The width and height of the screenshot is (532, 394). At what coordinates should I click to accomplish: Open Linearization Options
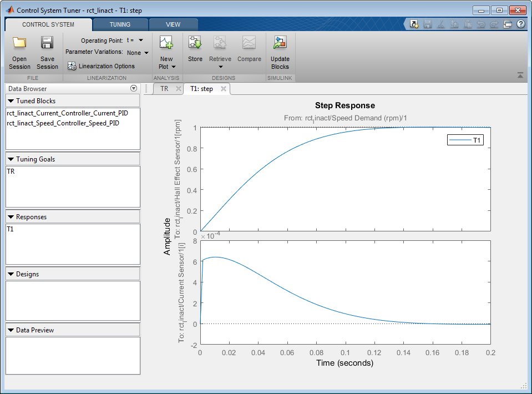click(x=101, y=66)
